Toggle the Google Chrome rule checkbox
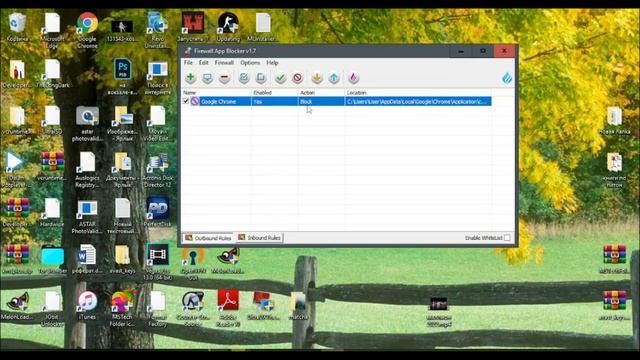This screenshot has width=640, height=360. point(186,101)
